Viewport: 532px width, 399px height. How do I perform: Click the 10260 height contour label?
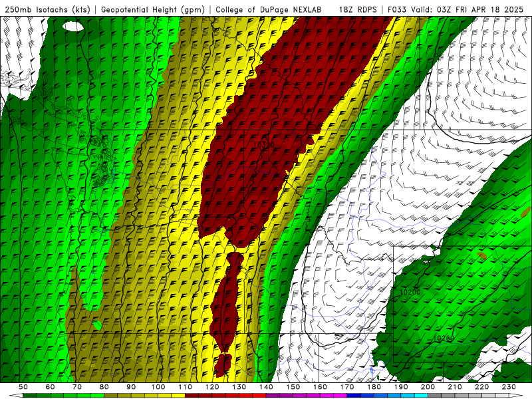(x=444, y=338)
